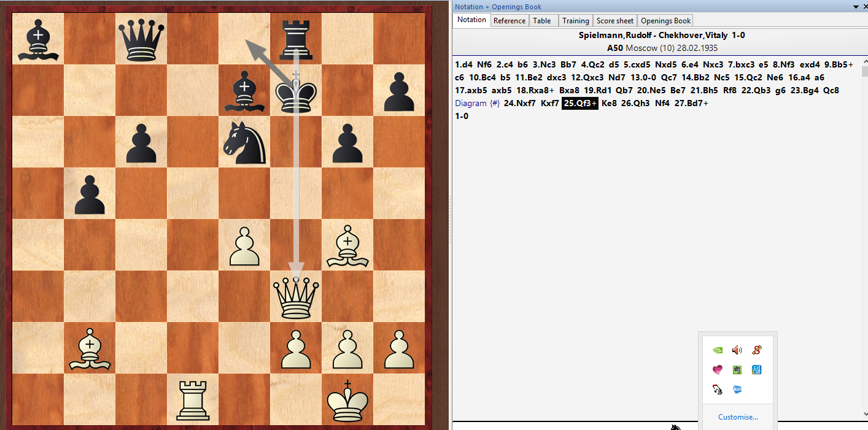Open the AOL tray icon
The image size is (868, 430).
click(x=737, y=390)
